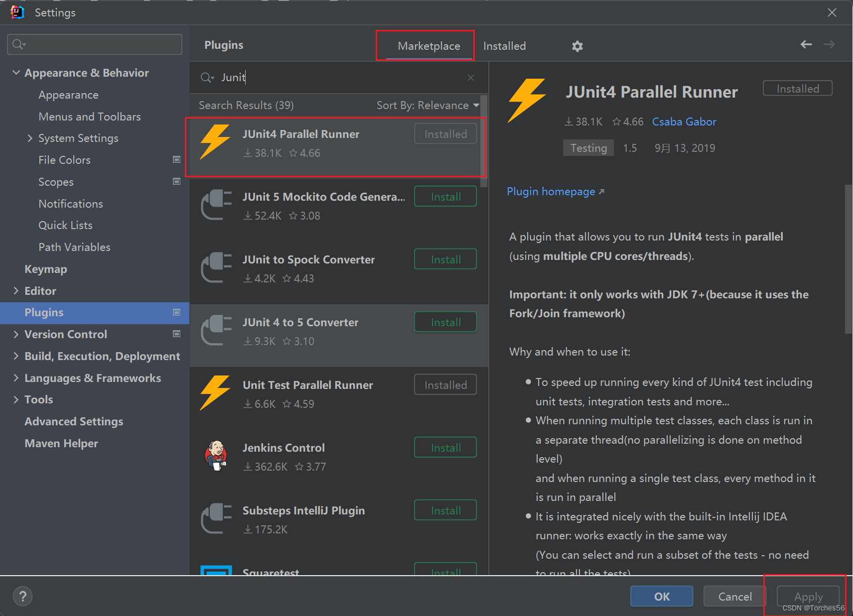Select Menus and Toolbars settings

(90, 117)
